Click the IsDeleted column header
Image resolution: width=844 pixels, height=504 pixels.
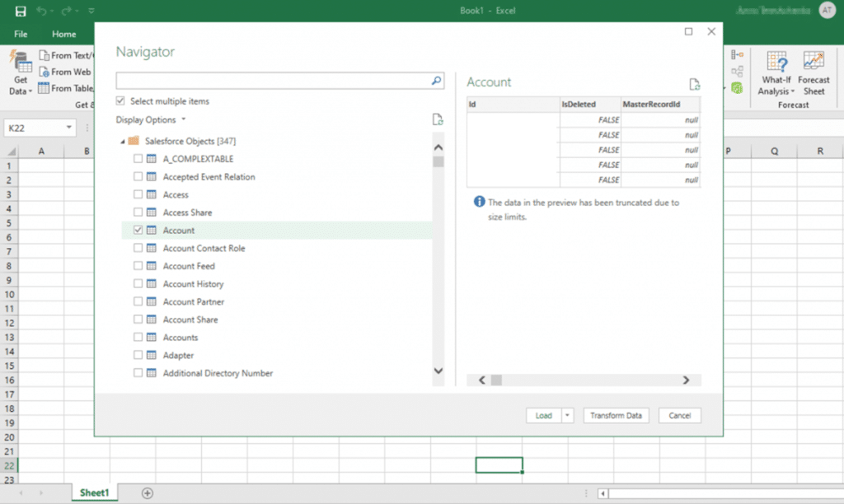pyautogui.click(x=590, y=105)
